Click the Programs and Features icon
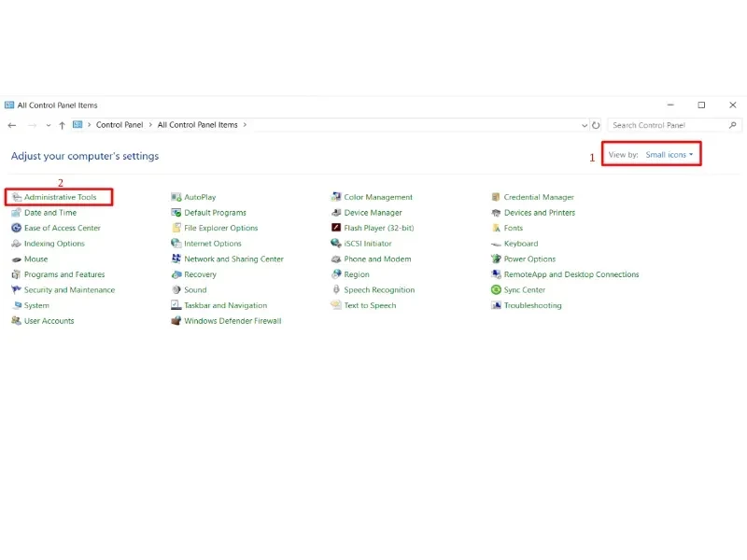This screenshot has width=747, height=560. click(x=17, y=274)
